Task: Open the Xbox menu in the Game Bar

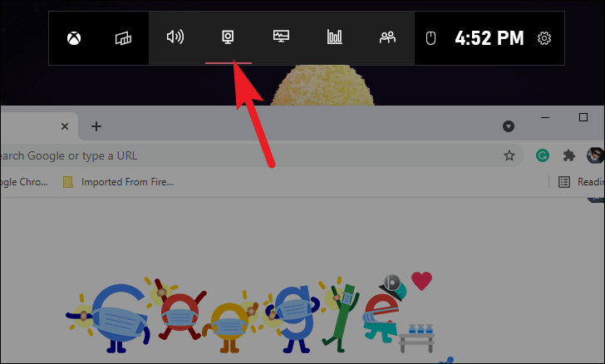Action: (74, 38)
